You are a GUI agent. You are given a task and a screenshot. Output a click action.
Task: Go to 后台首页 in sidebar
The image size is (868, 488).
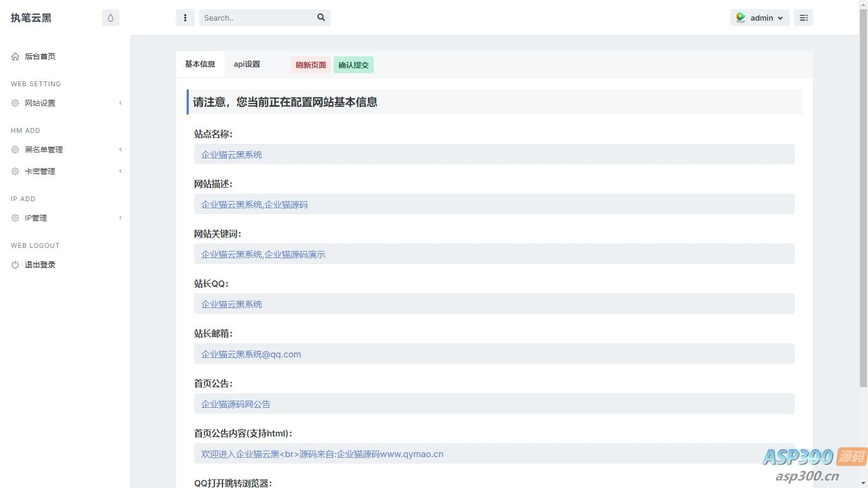coord(40,56)
